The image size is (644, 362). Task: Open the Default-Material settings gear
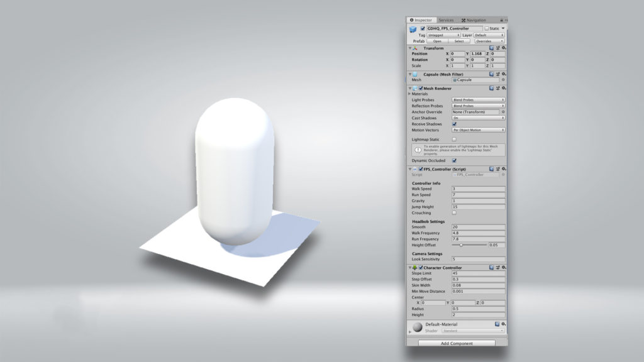(504, 324)
